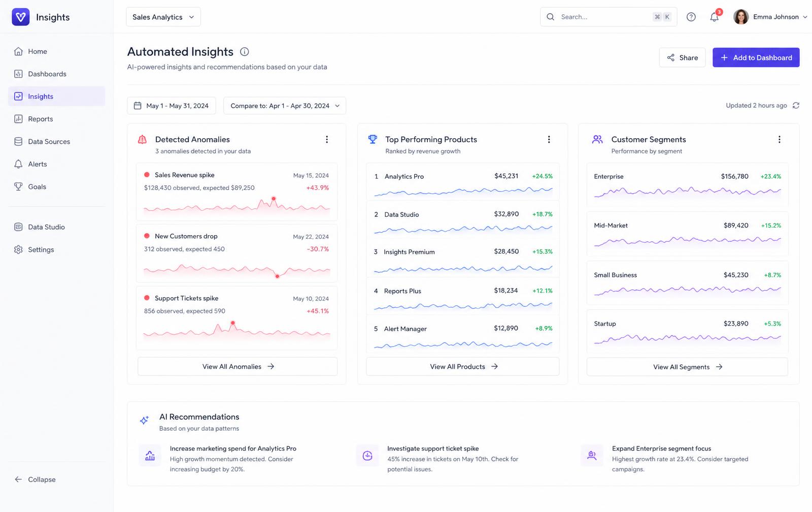
Task: Click the Settings gear icon
Action: pos(18,249)
